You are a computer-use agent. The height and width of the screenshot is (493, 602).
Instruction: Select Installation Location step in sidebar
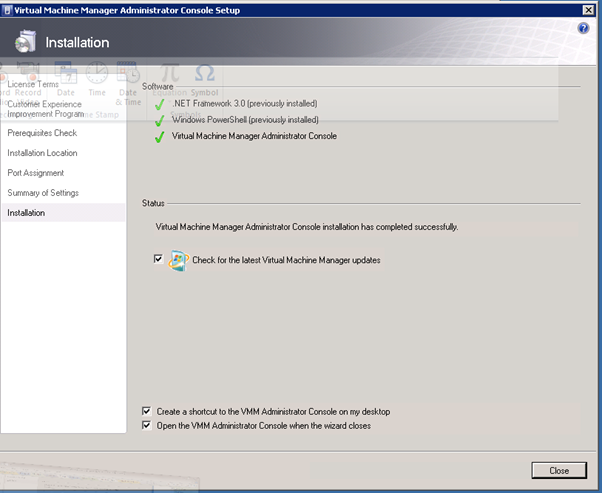(42, 153)
